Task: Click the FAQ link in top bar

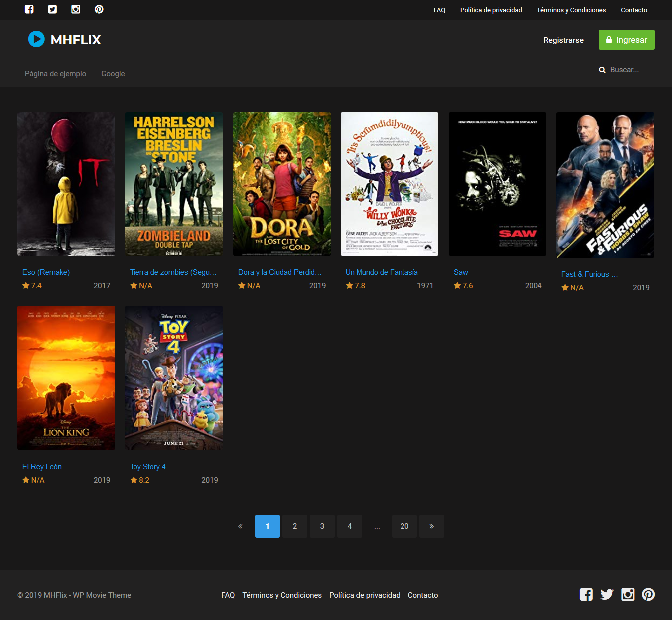Action: click(439, 10)
